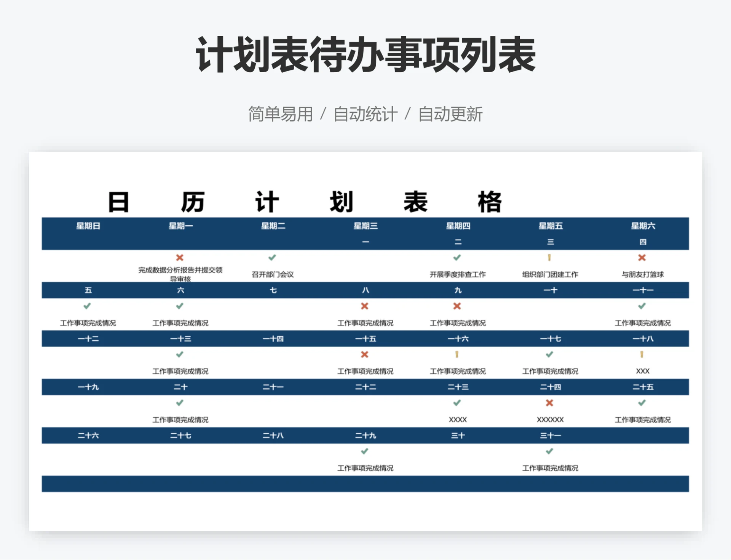Select the green checkmark under date 五
This screenshot has height=560, width=731.
[88, 306]
